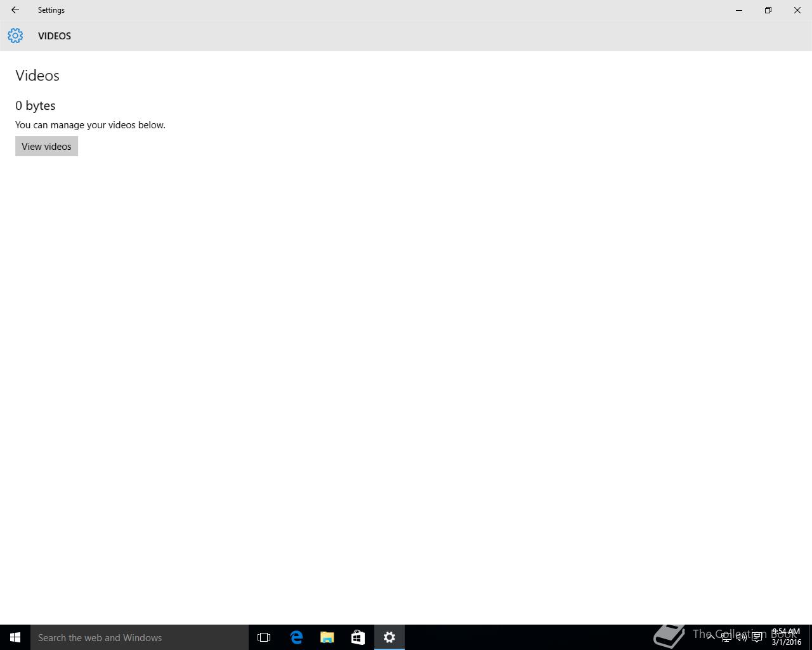Screen dimensions: 812x650
Task: Expand hidden system tray icons chevron
Action: [x=710, y=637]
